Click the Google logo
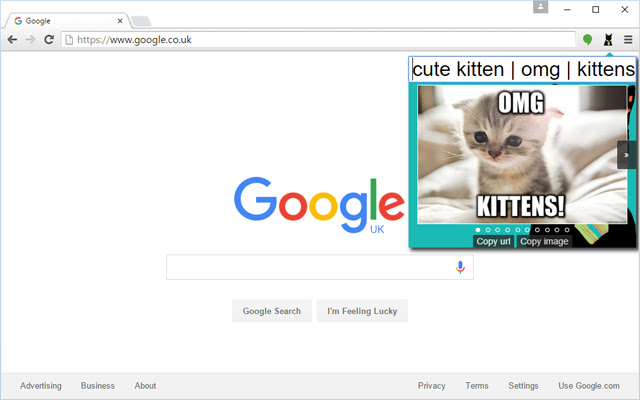The height and width of the screenshot is (400, 640). coord(319,205)
